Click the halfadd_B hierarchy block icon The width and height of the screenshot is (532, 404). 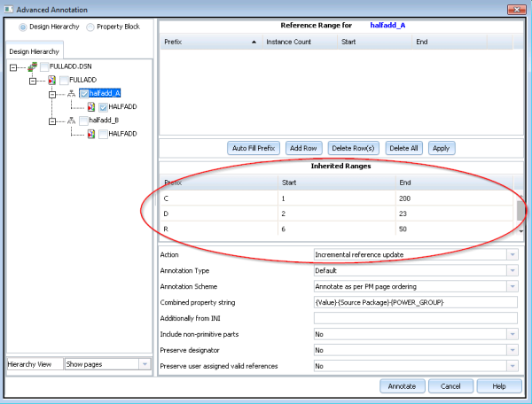[72, 120]
